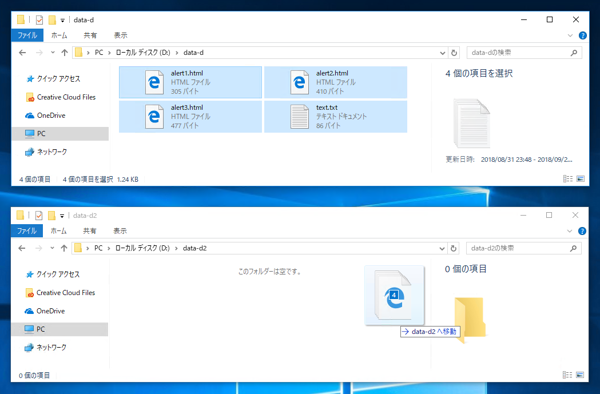Switch data-d window to details view

click(568, 179)
